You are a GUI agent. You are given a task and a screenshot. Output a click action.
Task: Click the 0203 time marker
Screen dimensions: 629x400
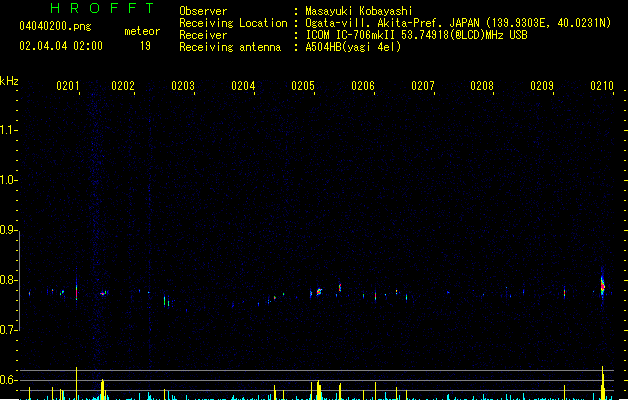tap(183, 86)
